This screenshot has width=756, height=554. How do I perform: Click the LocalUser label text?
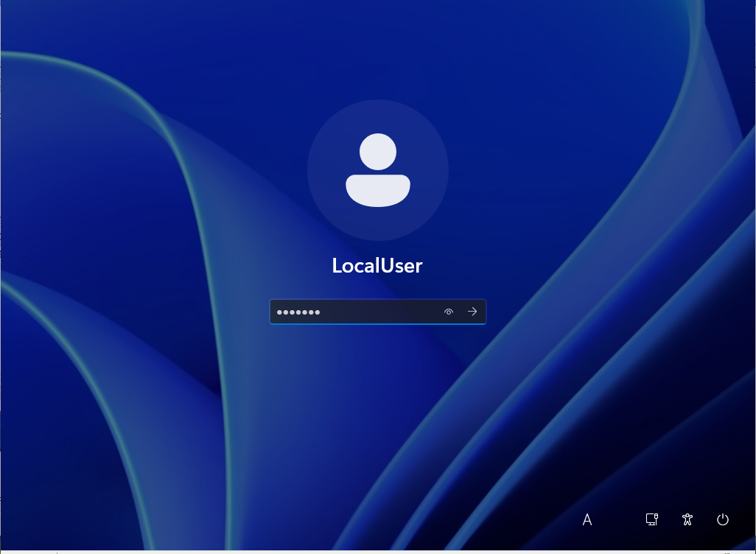click(x=377, y=266)
